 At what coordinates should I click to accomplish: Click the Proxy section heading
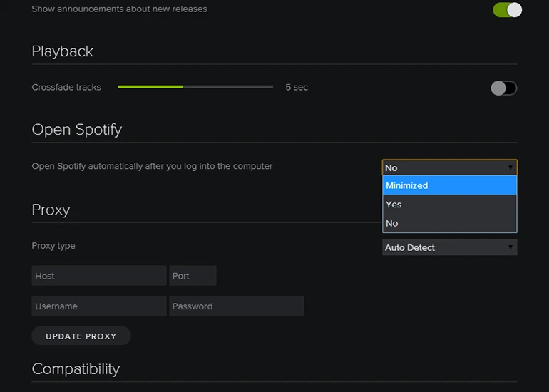click(51, 210)
